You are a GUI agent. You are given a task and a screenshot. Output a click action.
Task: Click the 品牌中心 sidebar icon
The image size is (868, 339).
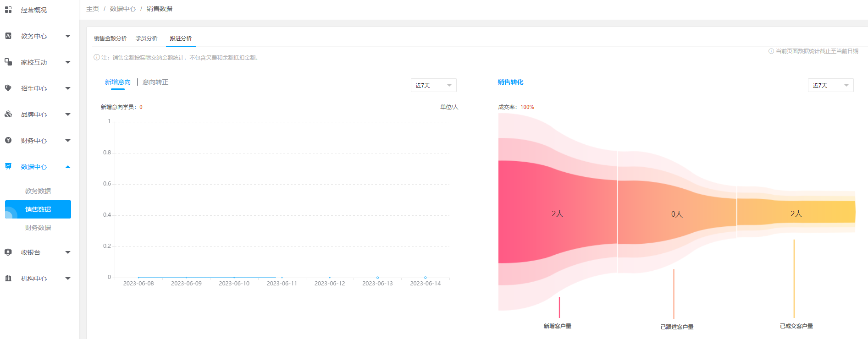coord(8,114)
